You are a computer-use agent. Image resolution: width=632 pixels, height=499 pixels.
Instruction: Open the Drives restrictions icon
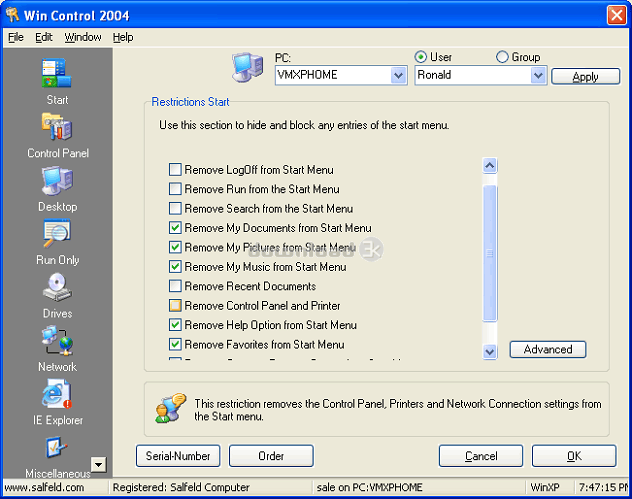pos(56,289)
